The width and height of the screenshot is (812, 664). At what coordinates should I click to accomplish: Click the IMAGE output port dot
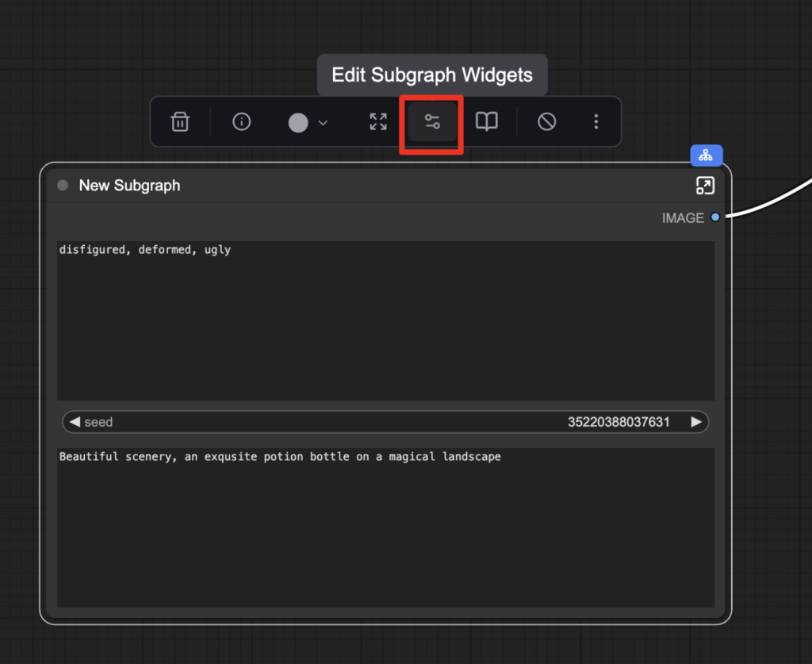coord(715,217)
